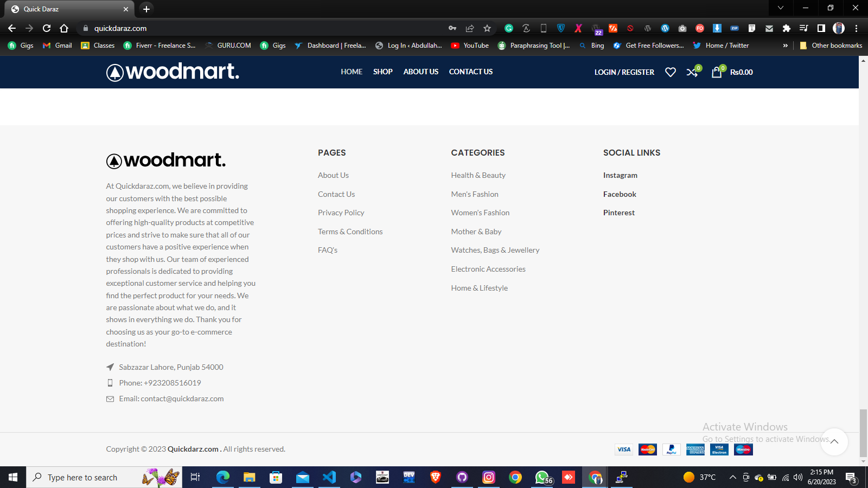The image size is (868, 488).
Task: Open the taskbar clock and date
Action: [x=822, y=477]
